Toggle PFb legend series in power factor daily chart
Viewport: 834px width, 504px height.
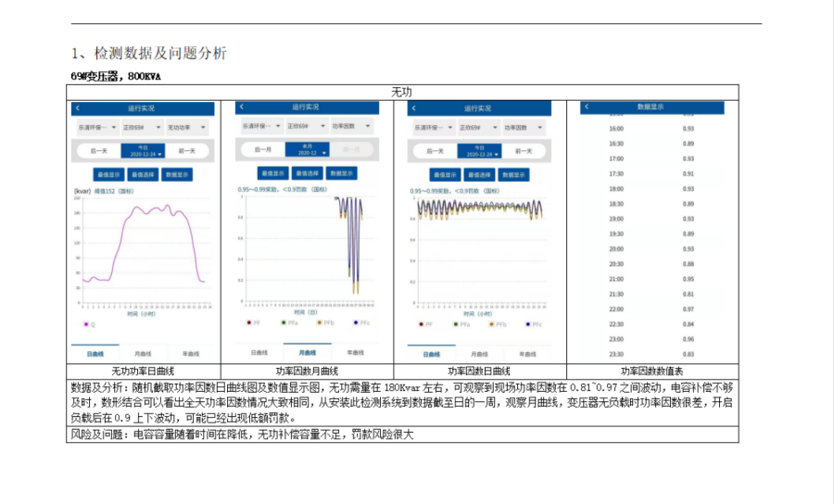pos(496,324)
